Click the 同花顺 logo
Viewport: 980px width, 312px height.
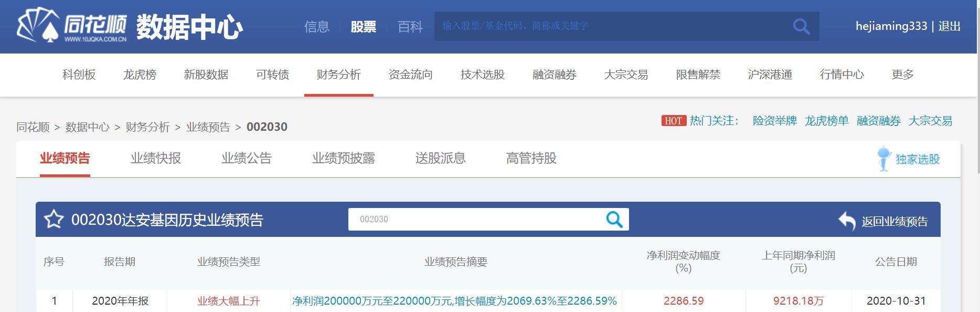[x=72, y=26]
